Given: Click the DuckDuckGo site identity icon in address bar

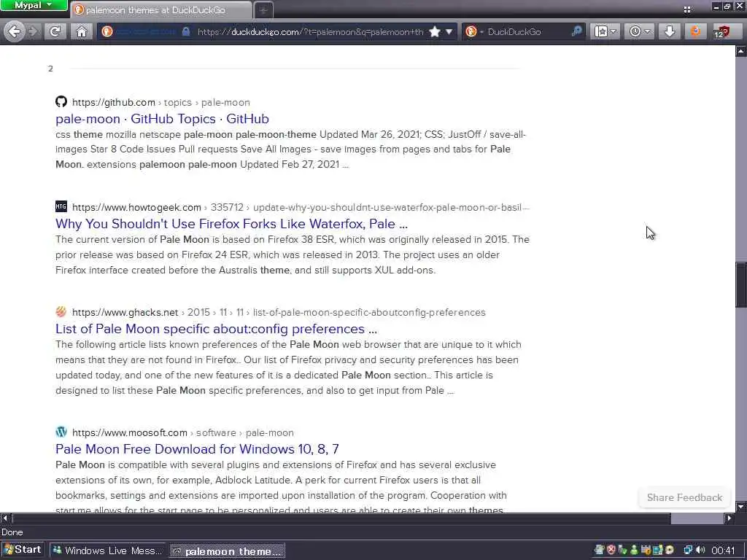Looking at the screenshot, I should click(107, 31).
